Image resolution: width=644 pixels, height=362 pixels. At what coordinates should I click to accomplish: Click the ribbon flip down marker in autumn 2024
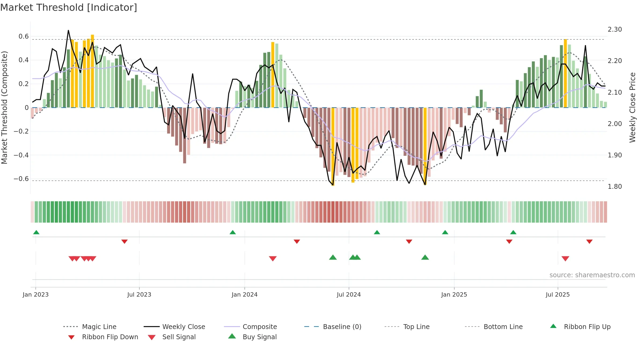tap(409, 242)
